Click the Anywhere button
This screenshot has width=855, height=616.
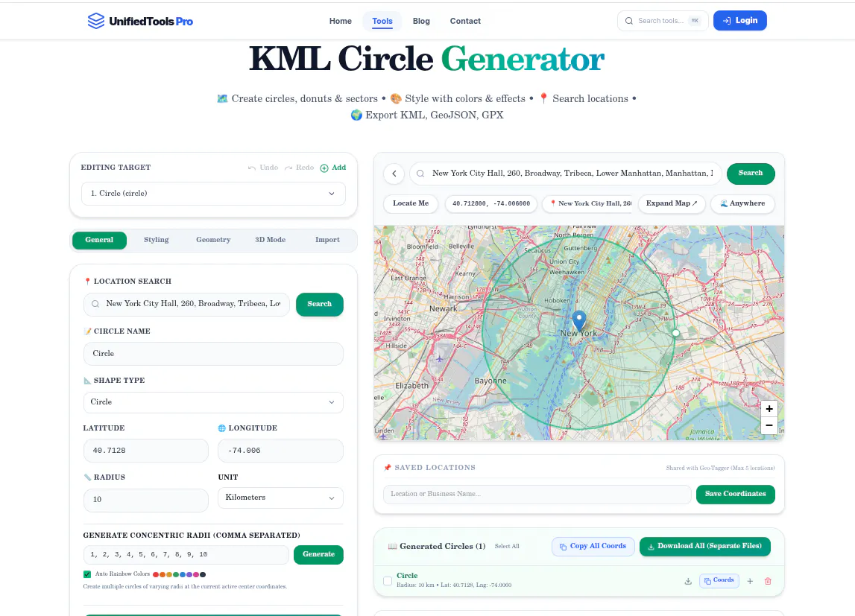coord(742,203)
